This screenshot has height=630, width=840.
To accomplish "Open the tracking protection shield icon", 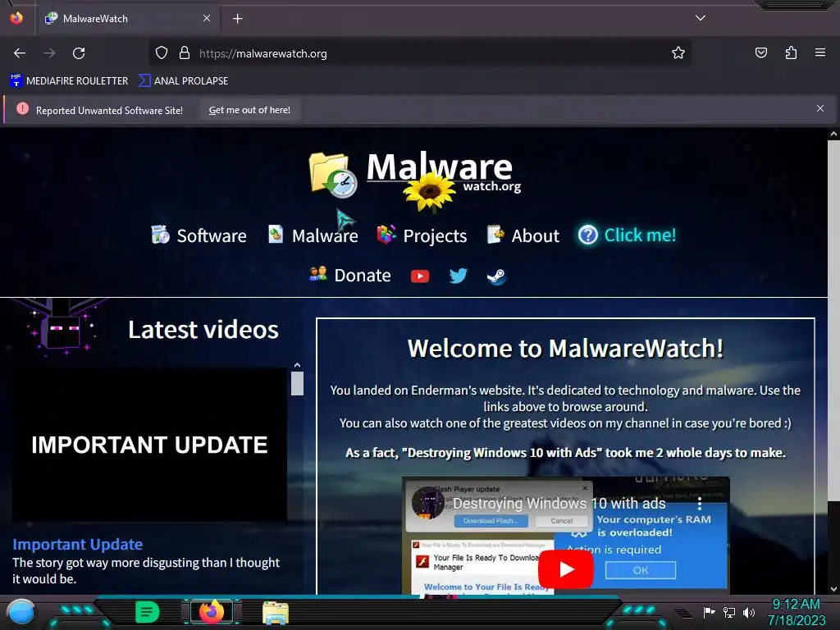I will coord(162,53).
